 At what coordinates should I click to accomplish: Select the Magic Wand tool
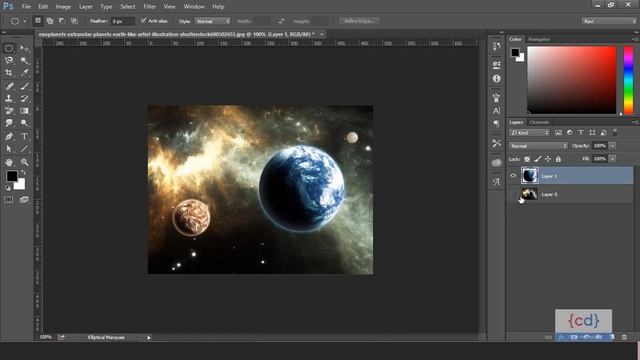pos(24,61)
